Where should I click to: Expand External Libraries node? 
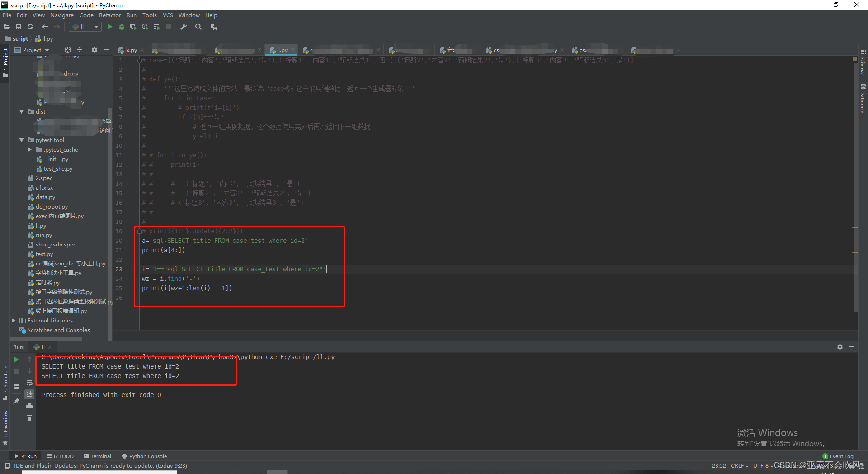point(14,321)
